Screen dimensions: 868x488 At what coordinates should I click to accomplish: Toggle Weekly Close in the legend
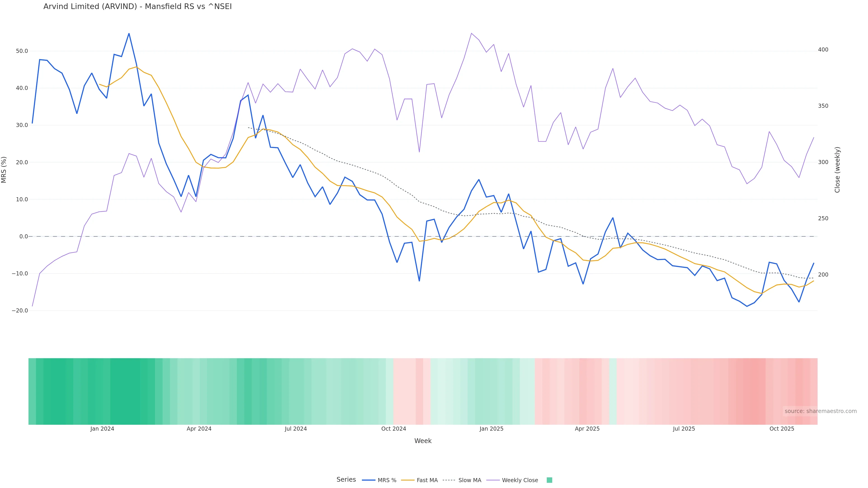[520, 480]
